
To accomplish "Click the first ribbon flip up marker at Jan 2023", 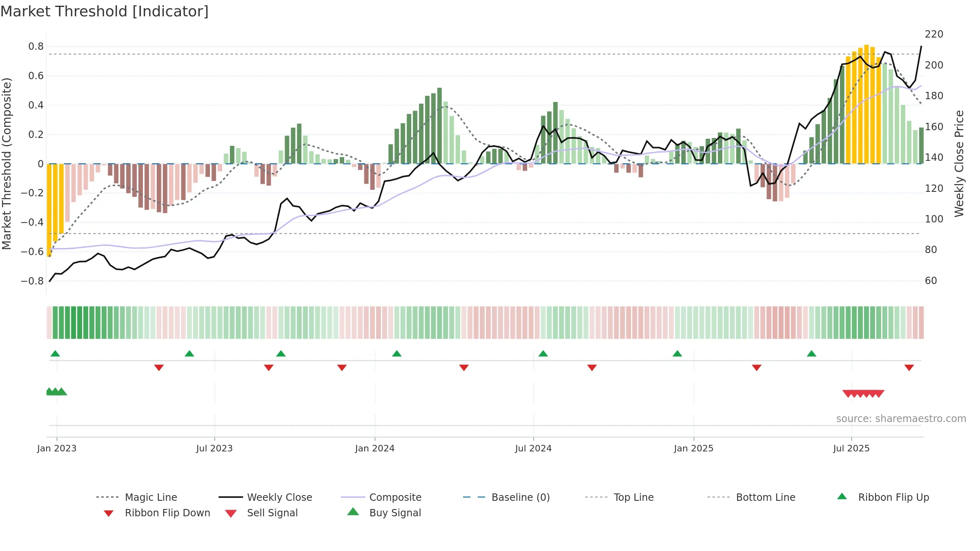I will tap(55, 353).
